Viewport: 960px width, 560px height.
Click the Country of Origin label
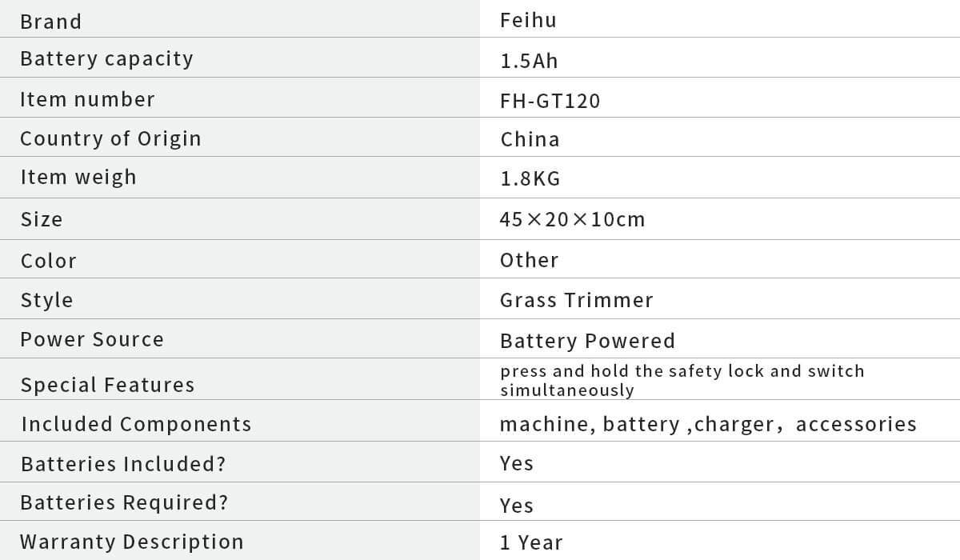(x=110, y=138)
